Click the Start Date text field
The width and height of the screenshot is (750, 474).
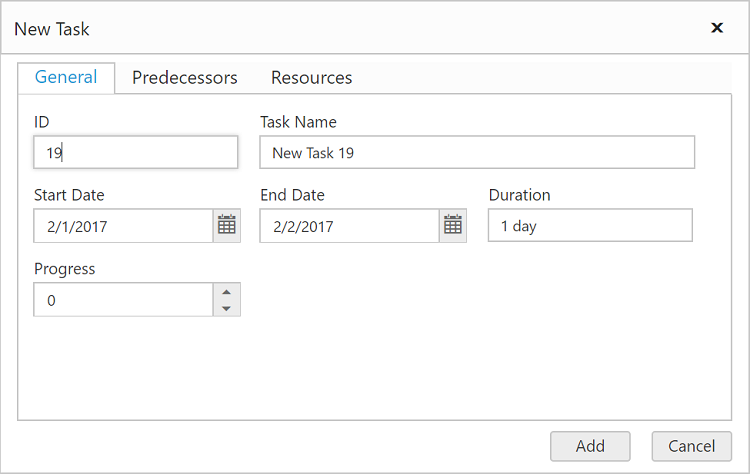coord(123,226)
